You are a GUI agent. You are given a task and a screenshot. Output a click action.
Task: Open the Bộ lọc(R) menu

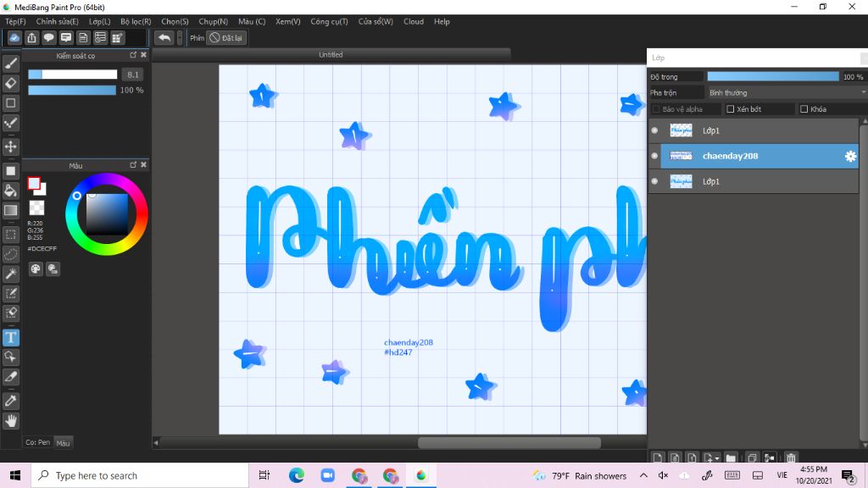[x=136, y=21]
